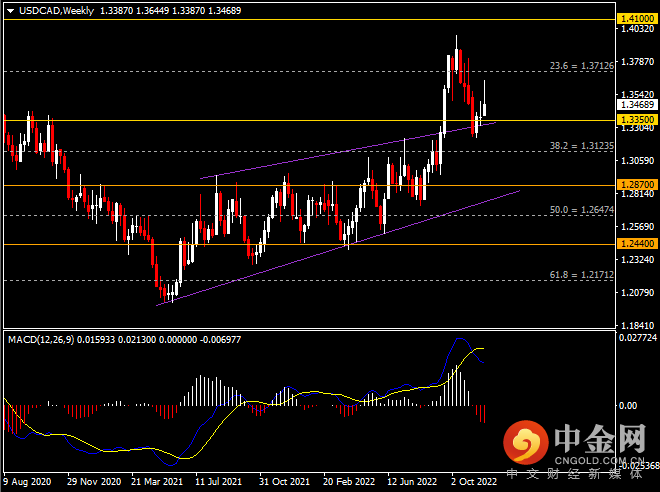Select the 12 Jun 2022 date marker
Image resolution: width=660 pixels, height=492 pixels.
click(x=410, y=481)
